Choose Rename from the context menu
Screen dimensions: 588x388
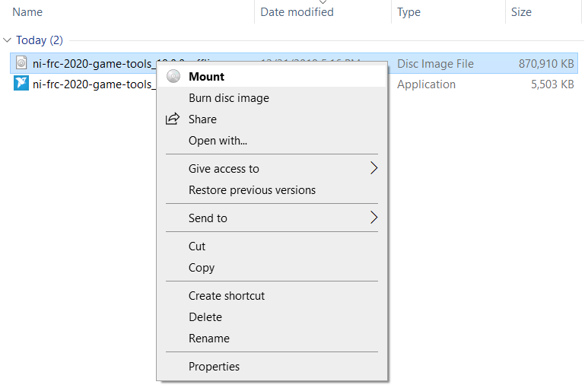click(209, 339)
